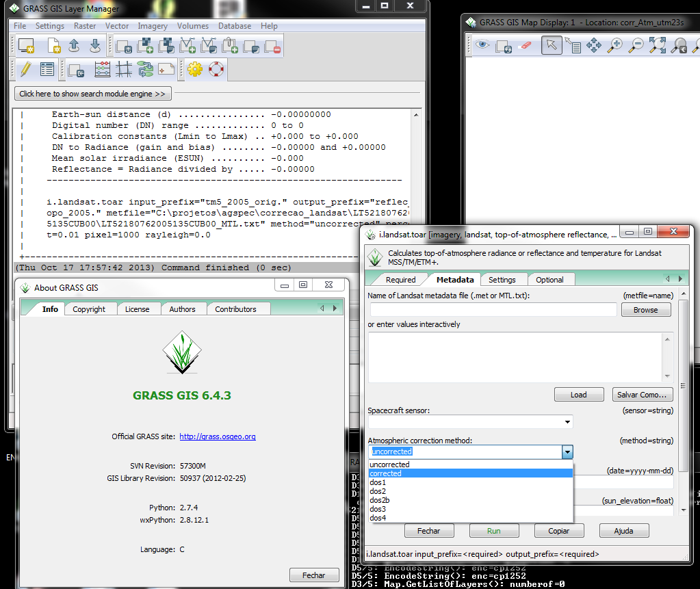Close About dialog with Fechar button

(x=314, y=575)
